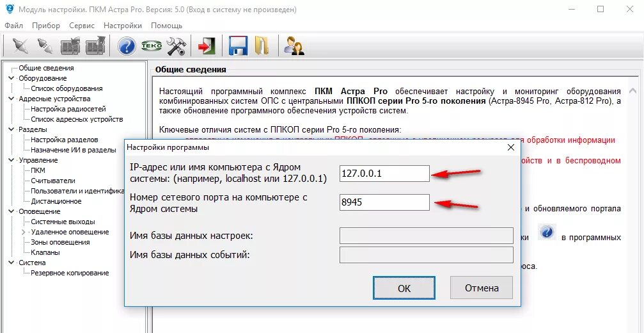Click the connect plug toolbar icon

19,45
